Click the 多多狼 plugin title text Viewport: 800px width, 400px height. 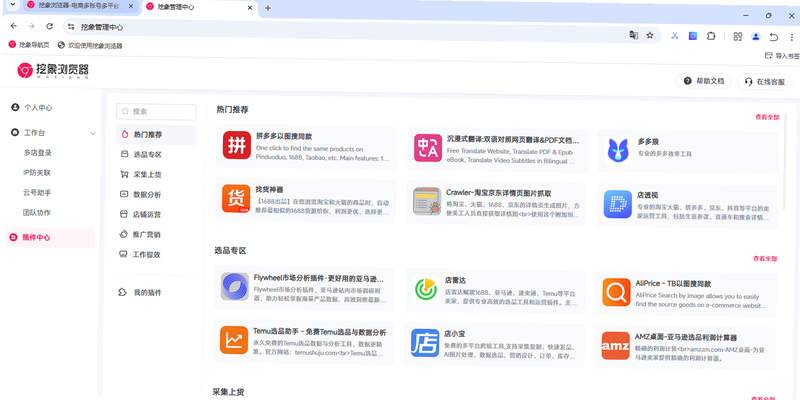click(648, 142)
